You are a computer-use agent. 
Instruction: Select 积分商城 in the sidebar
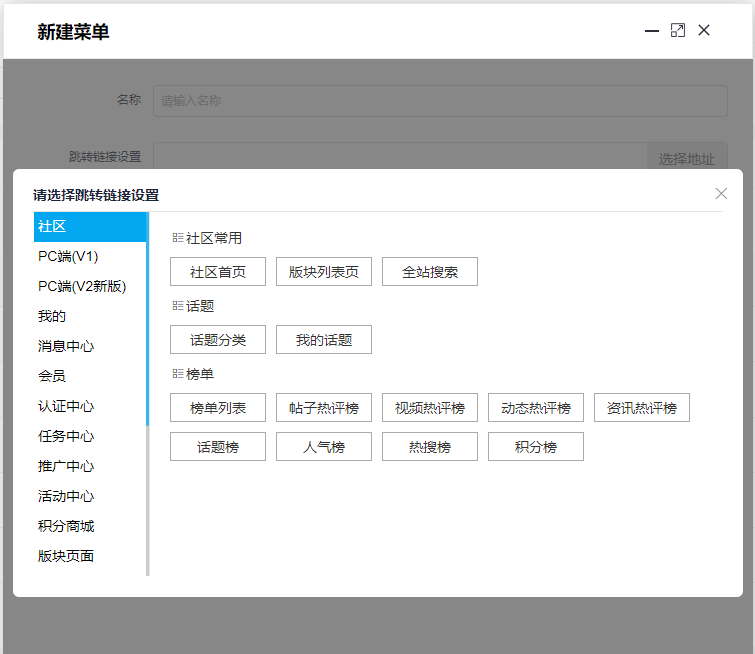[90, 526]
